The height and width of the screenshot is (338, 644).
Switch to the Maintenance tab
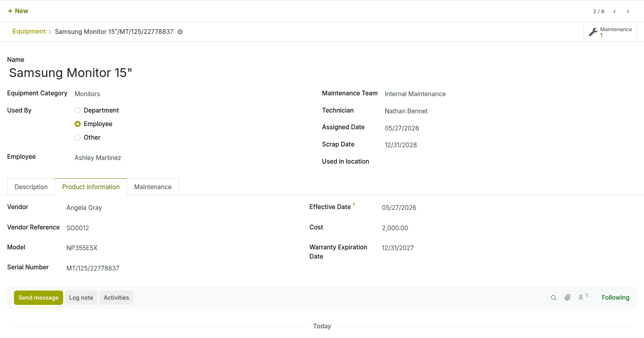pyautogui.click(x=153, y=187)
